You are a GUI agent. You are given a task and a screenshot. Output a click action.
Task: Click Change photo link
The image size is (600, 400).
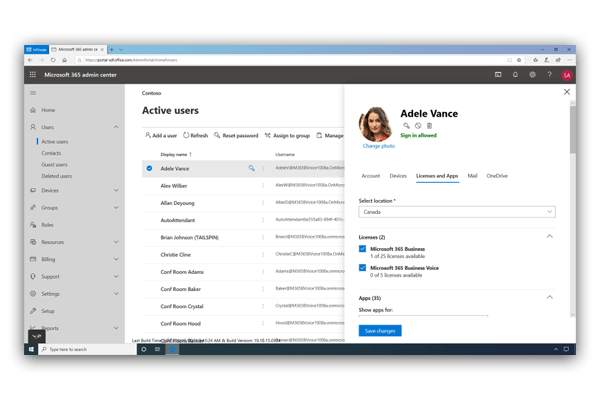point(379,146)
